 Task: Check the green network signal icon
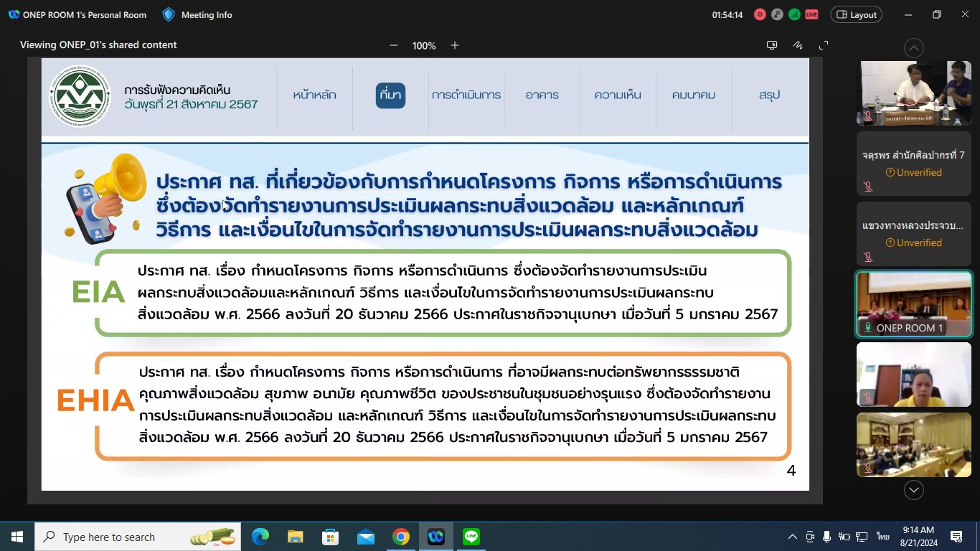pos(794,14)
